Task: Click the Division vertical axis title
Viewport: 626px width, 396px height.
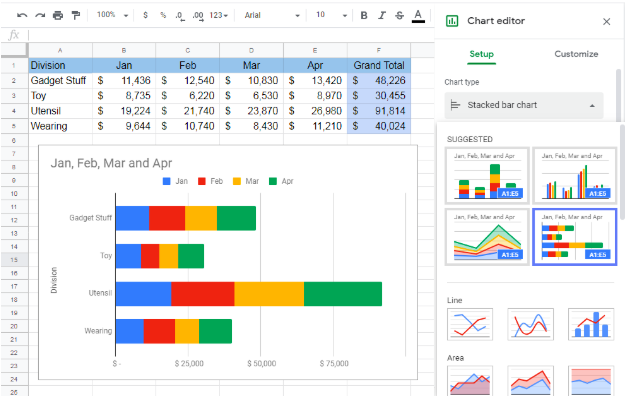Action: pyautogui.click(x=54, y=280)
